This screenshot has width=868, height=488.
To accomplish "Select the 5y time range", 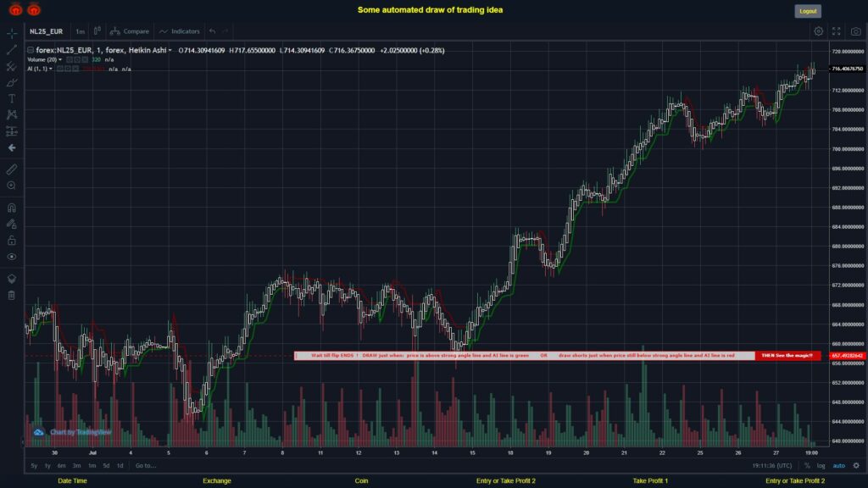I will (x=34, y=466).
